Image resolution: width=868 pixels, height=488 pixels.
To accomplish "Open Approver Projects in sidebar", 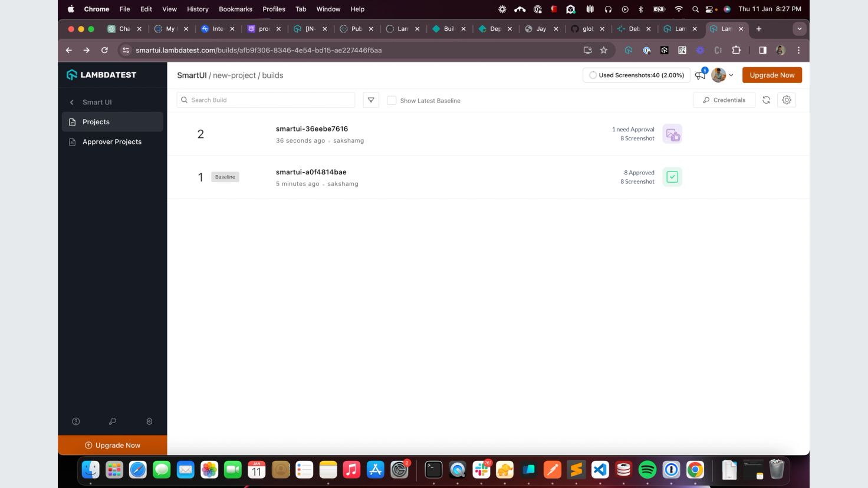I will (112, 141).
